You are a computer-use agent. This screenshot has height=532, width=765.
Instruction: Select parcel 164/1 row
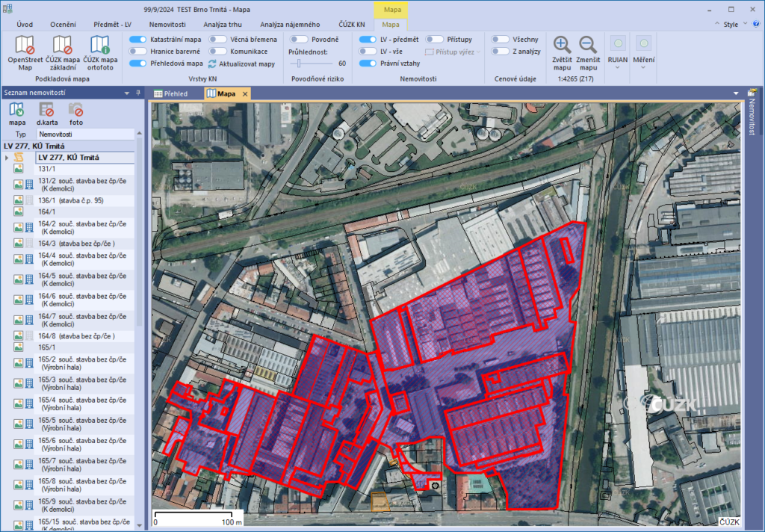(x=85, y=211)
